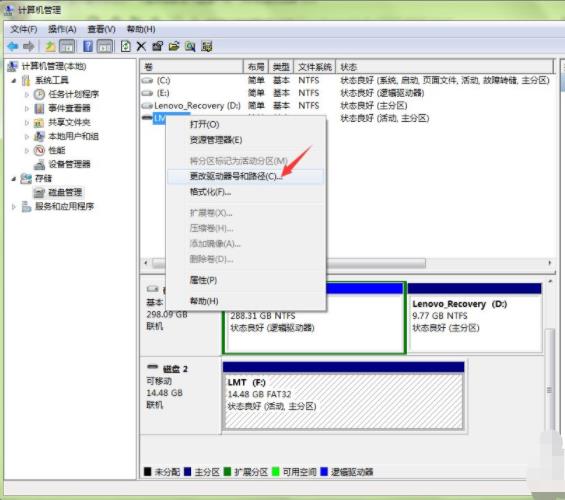Click the 磁盘 2 disk label
The image size is (565, 500).
click(175, 369)
